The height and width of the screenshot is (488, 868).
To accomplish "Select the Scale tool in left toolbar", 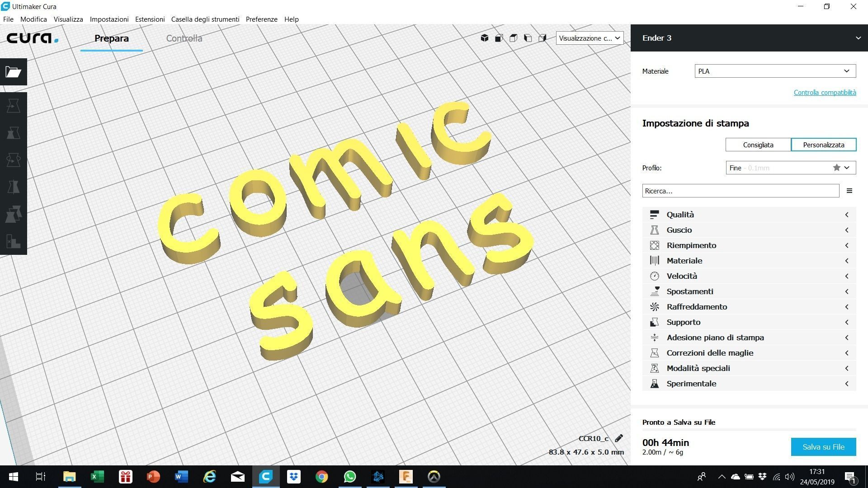I will 14,133.
